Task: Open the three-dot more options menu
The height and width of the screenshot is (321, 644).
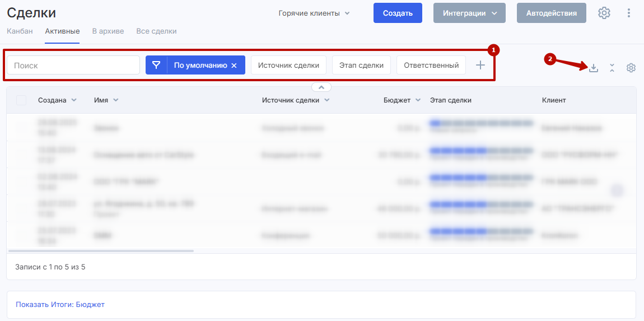Action: [629, 13]
